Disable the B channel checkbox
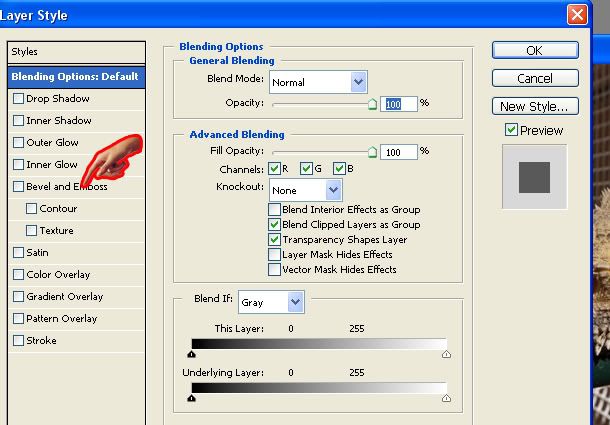The height and width of the screenshot is (425, 610). (x=339, y=169)
